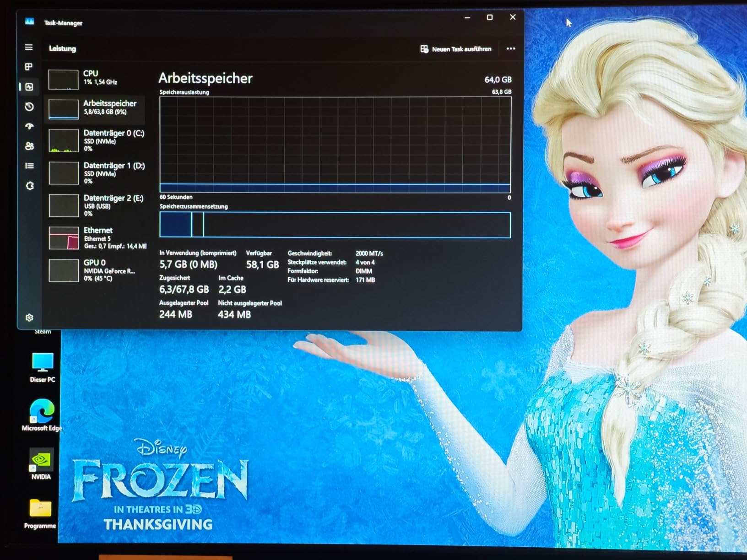Click the Task Manager title bar icon

(30, 22)
